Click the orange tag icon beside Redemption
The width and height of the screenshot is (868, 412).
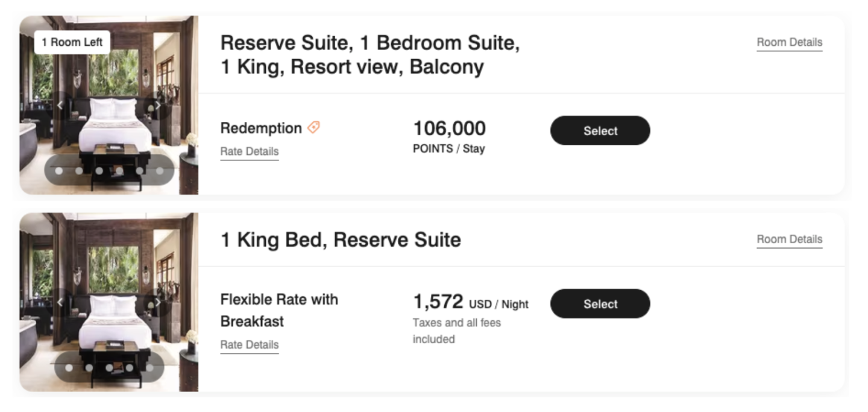click(x=313, y=128)
